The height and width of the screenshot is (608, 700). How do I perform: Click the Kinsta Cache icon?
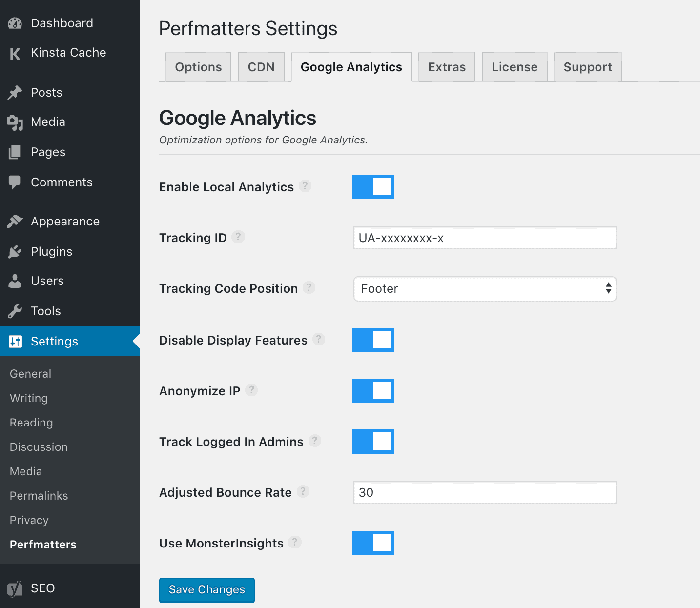pyautogui.click(x=15, y=53)
